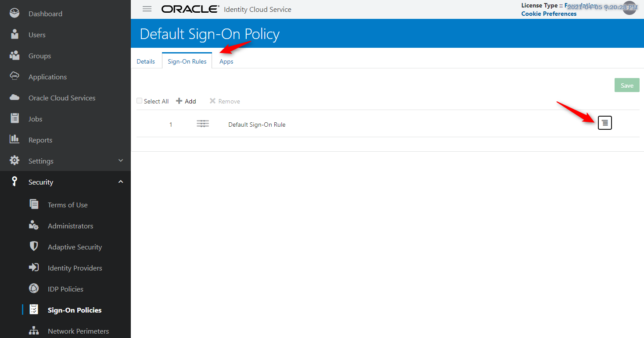Open the user avatar profile menu
Screen dimensions: 644x338
[630, 7]
